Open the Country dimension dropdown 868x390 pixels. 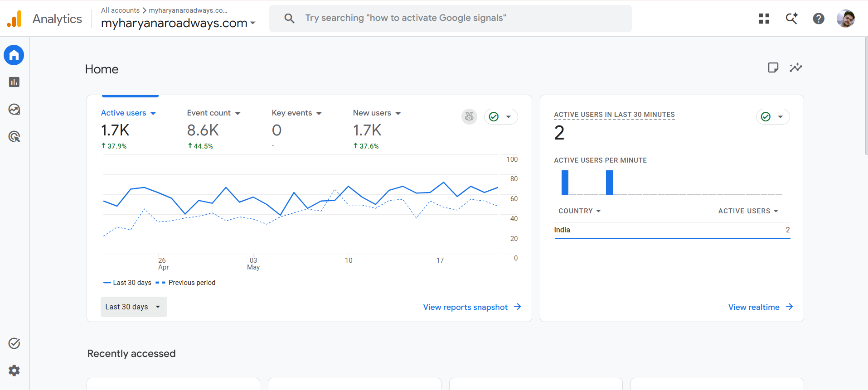coord(579,211)
